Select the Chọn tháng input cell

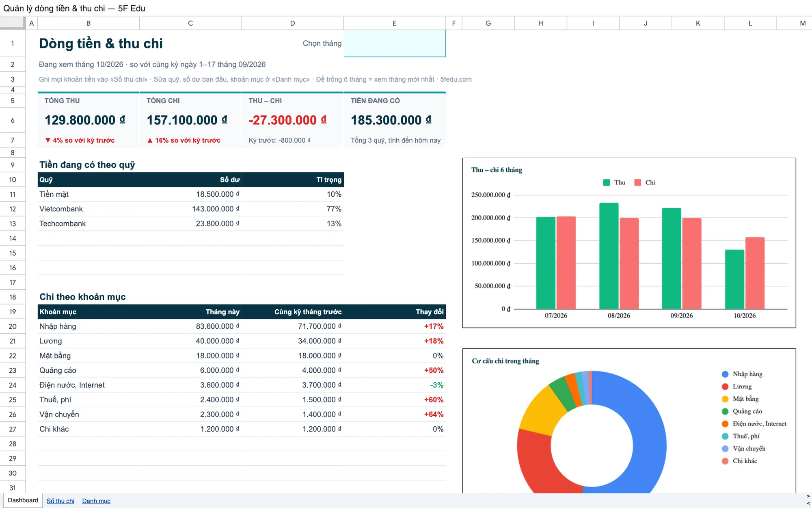[395, 43]
